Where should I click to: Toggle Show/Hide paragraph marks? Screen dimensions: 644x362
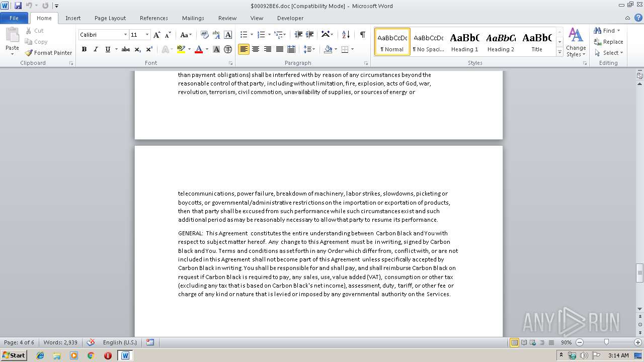(x=362, y=35)
